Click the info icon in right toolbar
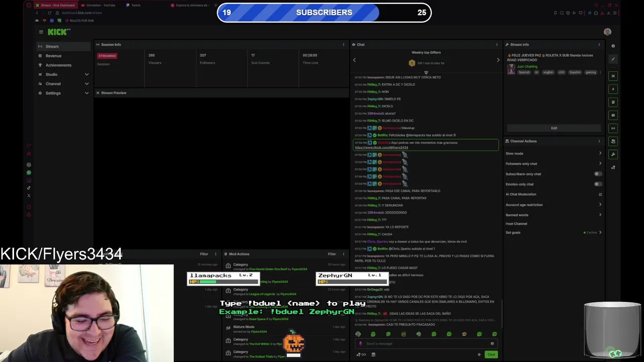Screen dimensions: 644x362 pos(613,46)
